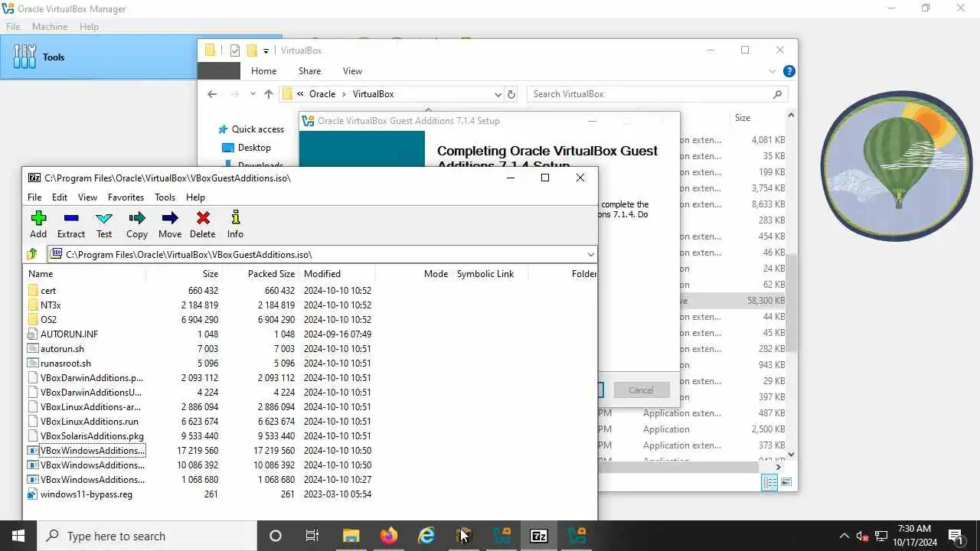Open the notification center icon

(955, 536)
